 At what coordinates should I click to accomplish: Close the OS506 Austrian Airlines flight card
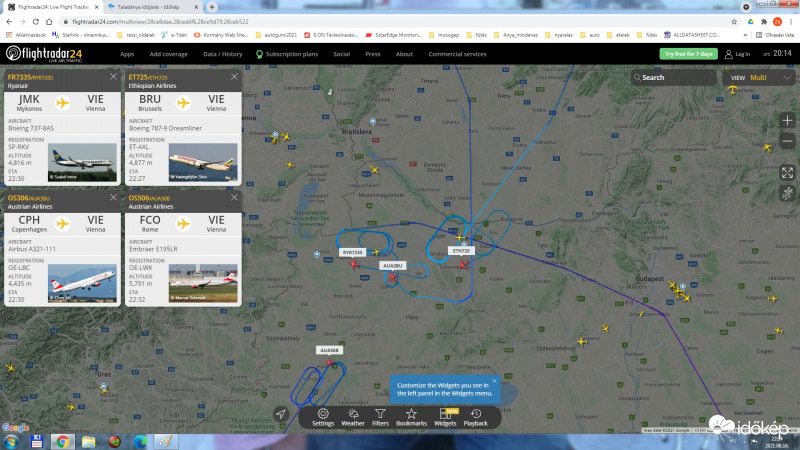click(234, 197)
